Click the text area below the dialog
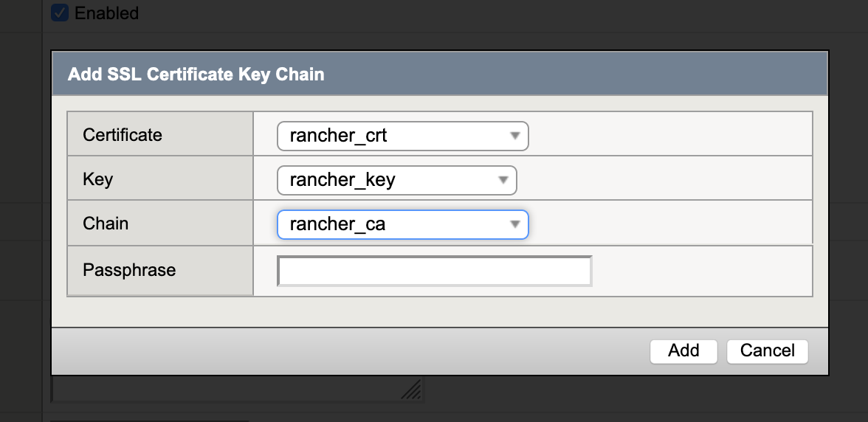The image size is (868, 422). tap(221, 390)
